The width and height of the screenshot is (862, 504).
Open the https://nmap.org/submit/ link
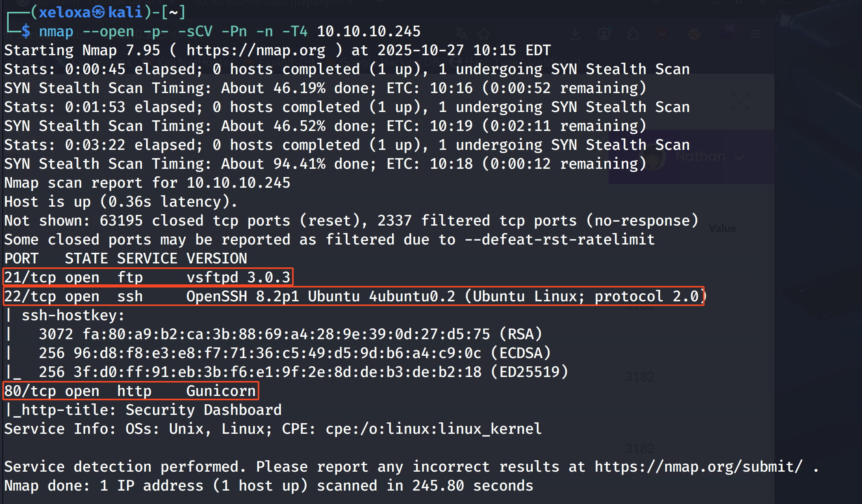tap(698, 467)
